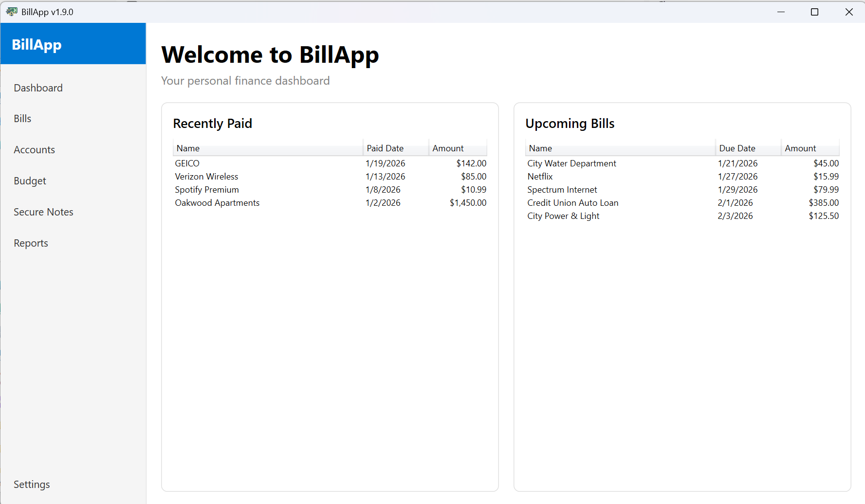Click the BillApp header in the blue sidebar banner
Screen dimensions: 865x504
tap(37, 44)
